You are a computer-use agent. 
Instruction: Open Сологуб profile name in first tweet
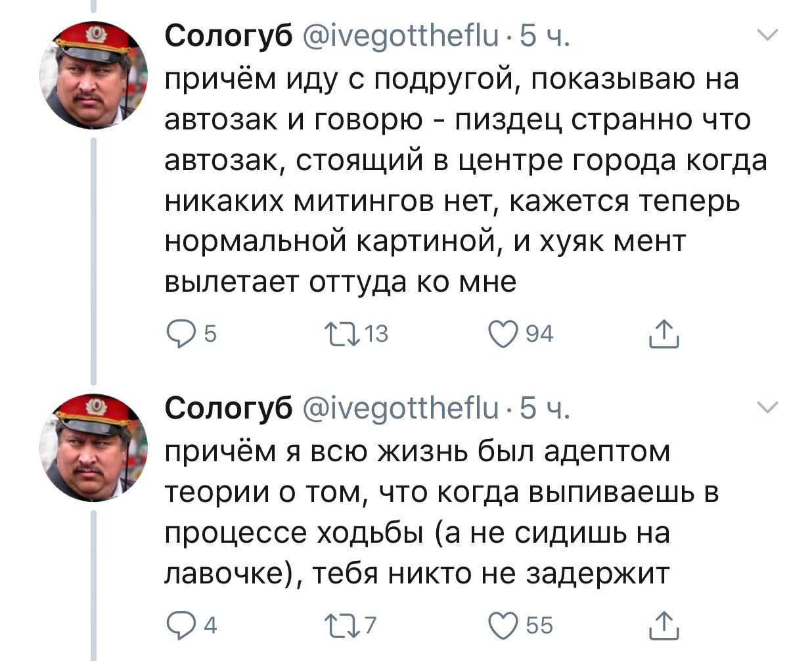click(x=229, y=37)
